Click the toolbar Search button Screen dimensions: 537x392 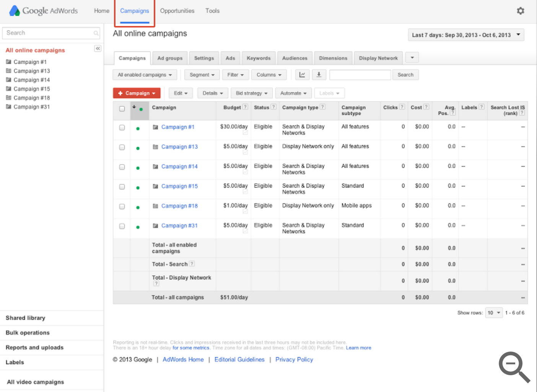pos(405,75)
